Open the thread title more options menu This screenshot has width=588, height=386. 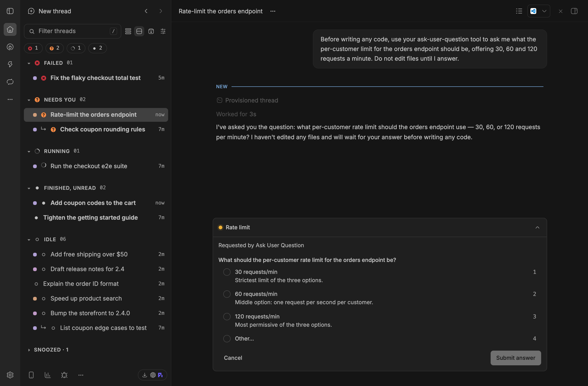coord(273,11)
